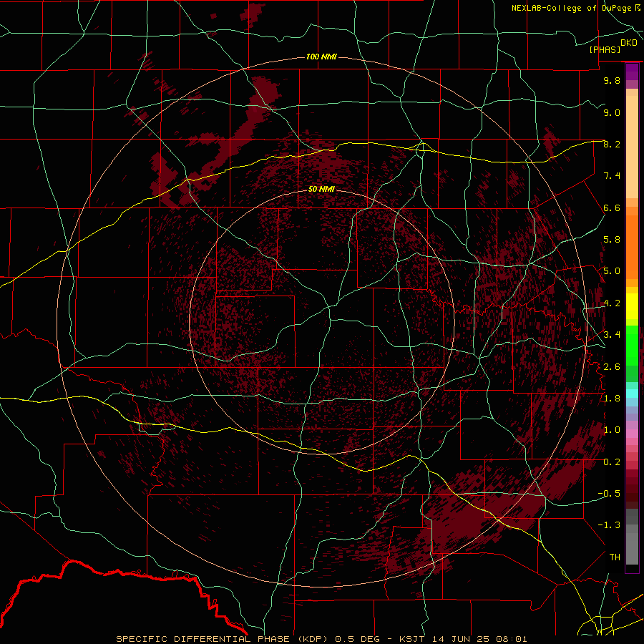Click the 0.2 value on color scale

[612, 462]
